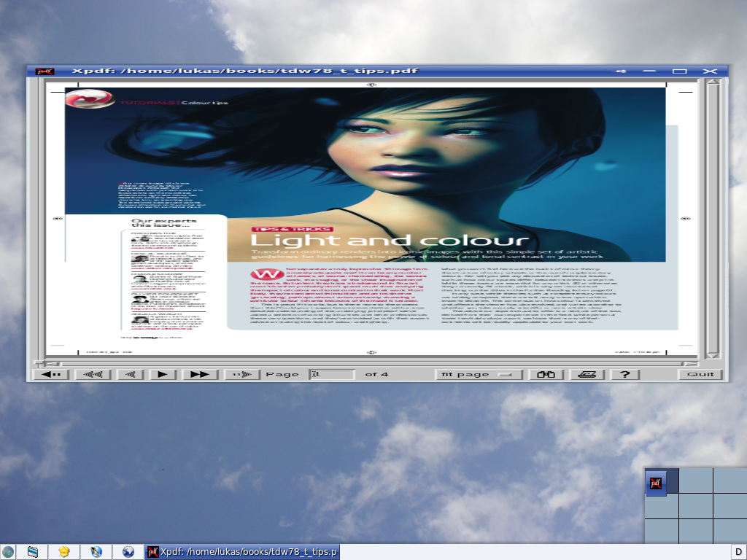Open the 'fit page' zoom dropdown
Screen dimensions: 747x560
click(479, 374)
